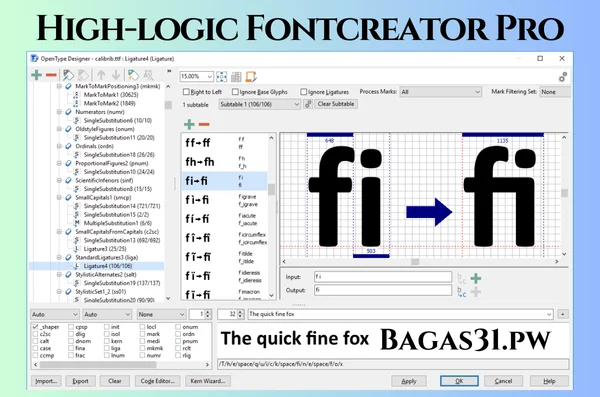600x397 pixels.
Task: Open the preview text history dropdown arrow
Action: (549, 314)
